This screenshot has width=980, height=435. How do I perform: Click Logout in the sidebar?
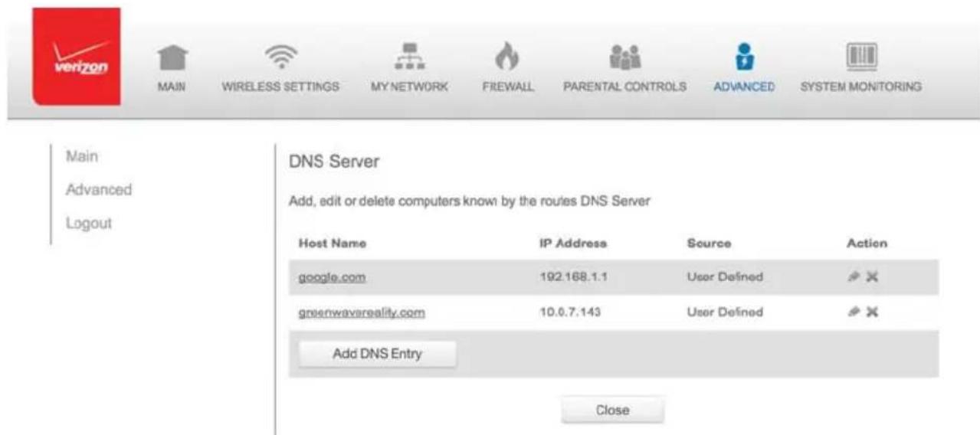point(89,224)
